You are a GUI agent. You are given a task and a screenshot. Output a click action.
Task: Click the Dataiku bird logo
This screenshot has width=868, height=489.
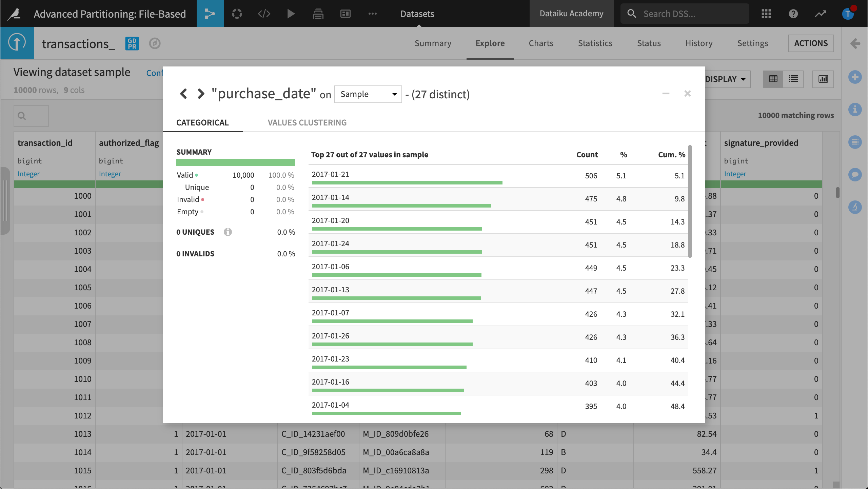click(14, 14)
